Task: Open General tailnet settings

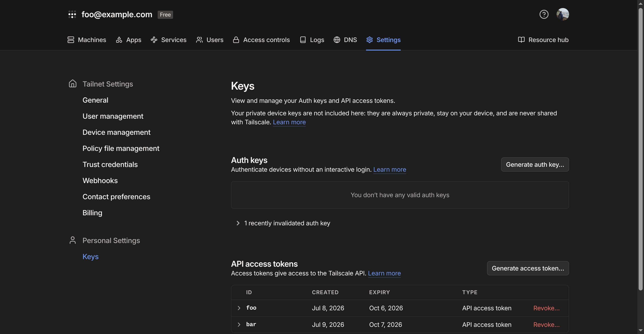Action: pyautogui.click(x=95, y=100)
